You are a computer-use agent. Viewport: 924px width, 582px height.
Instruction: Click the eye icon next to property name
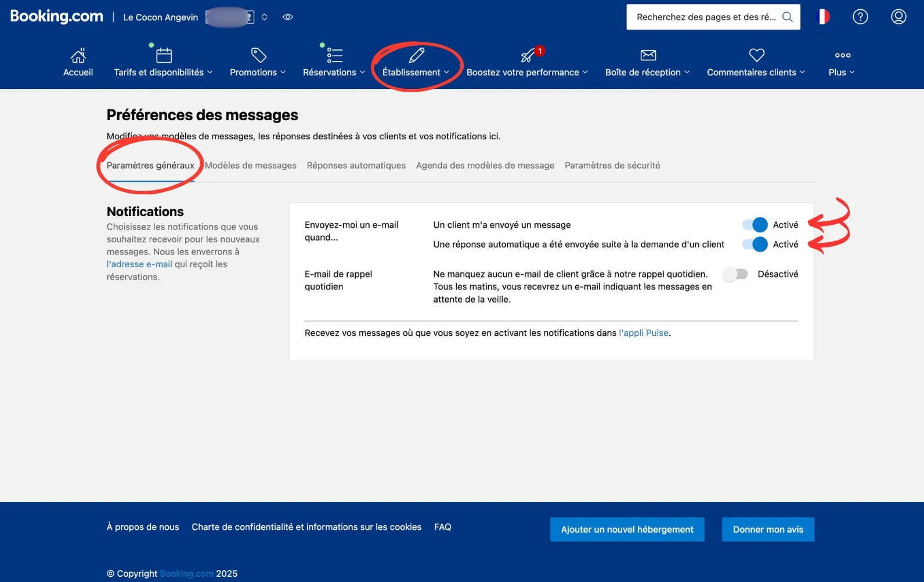[287, 17]
